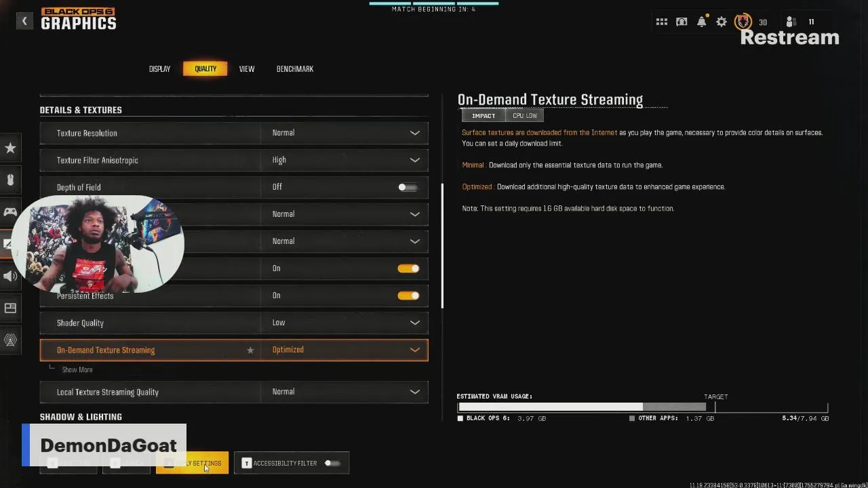Select the Texture Resolution row label

(x=87, y=134)
